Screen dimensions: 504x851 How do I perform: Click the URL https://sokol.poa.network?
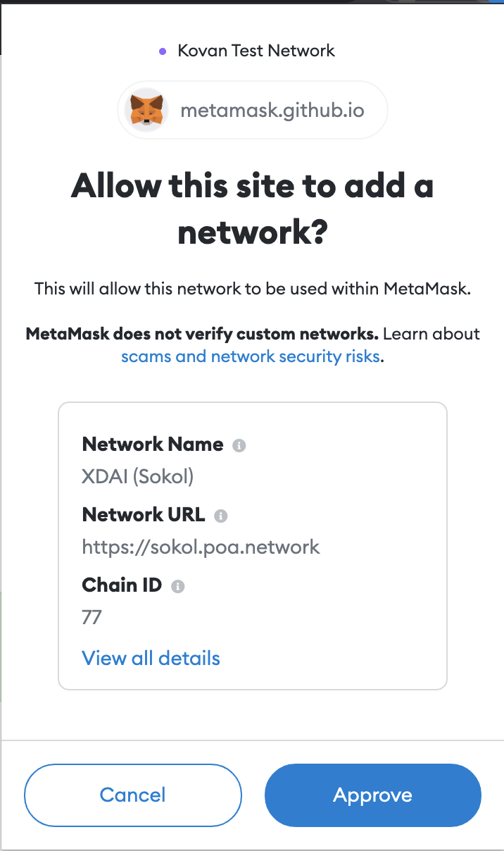point(201,547)
